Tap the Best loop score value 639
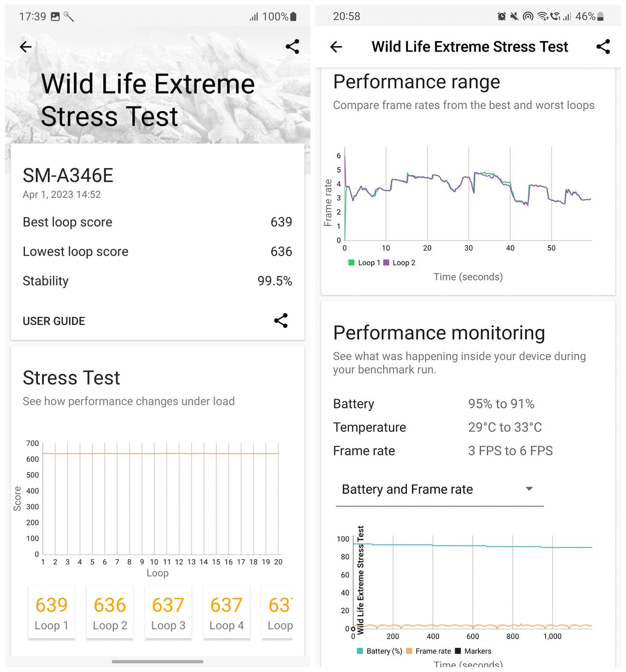 pos(281,222)
